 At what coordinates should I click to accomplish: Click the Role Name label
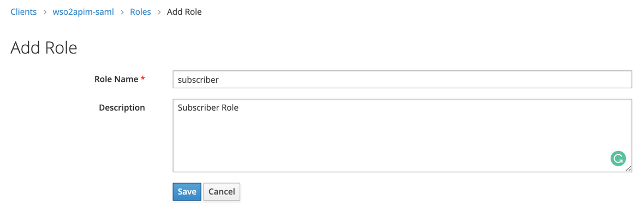(116, 79)
